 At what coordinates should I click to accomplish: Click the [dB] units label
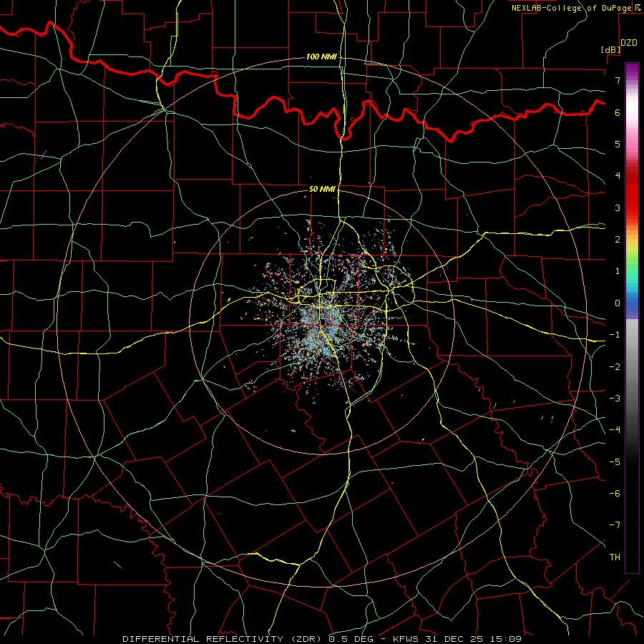point(611,49)
